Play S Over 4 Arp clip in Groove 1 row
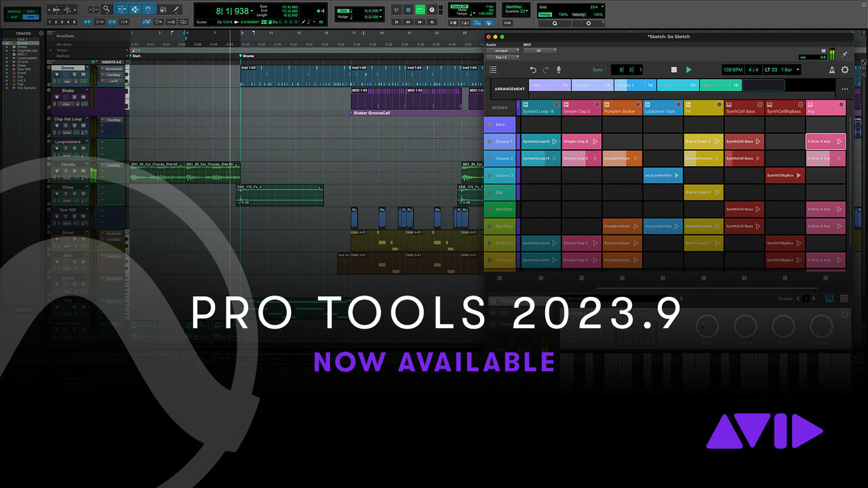Image resolution: width=868 pixels, height=488 pixels. (839, 142)
